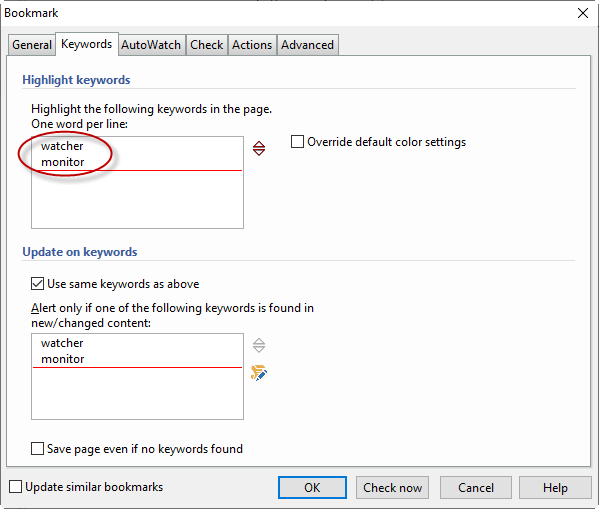Screen dimensions: 599x509
Task: Close the Bookmark dialog with the X
Action: pos(583,13)
